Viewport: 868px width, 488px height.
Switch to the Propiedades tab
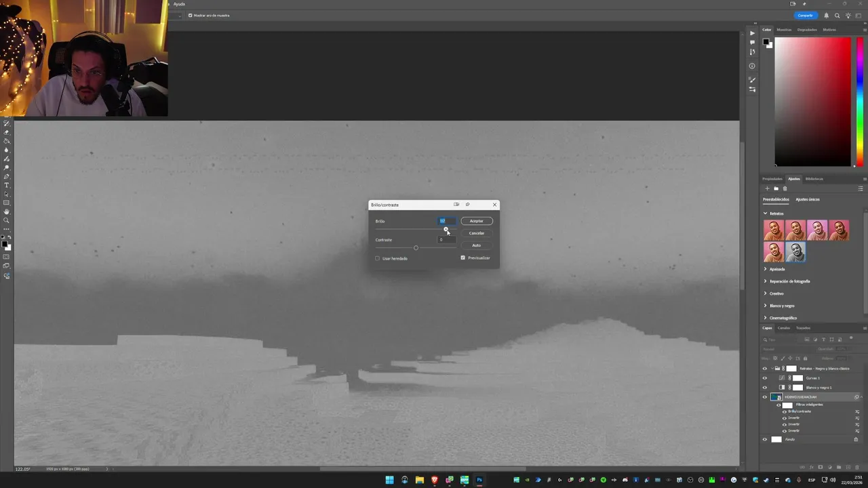(772, 179)
